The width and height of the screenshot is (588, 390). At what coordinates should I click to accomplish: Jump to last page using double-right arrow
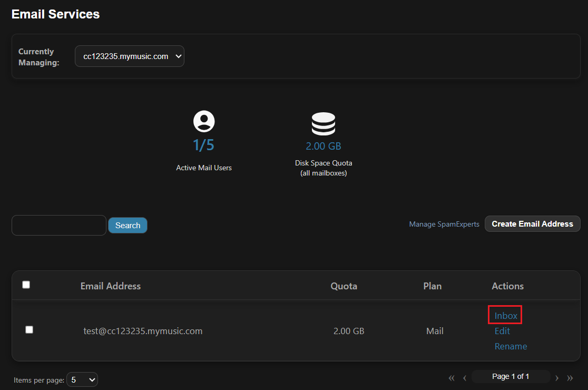coord(570,377)
